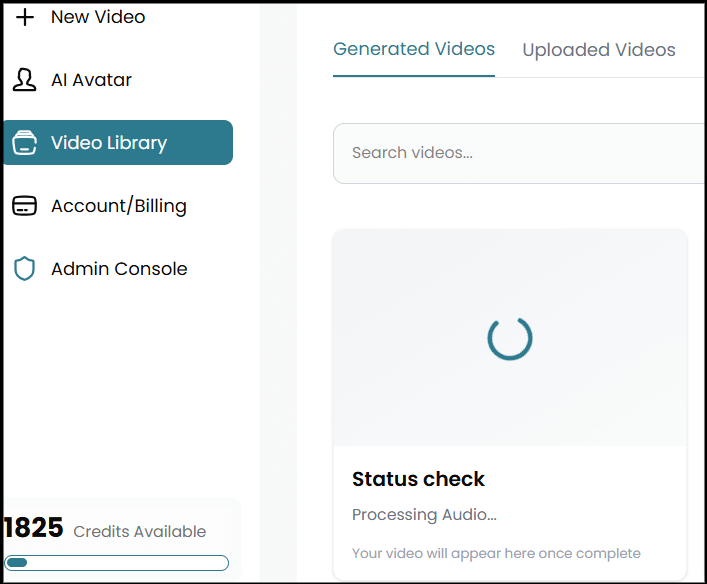Click the Processing Audio status text
Viewport: 707px width, 584px height.
[424, 515]
